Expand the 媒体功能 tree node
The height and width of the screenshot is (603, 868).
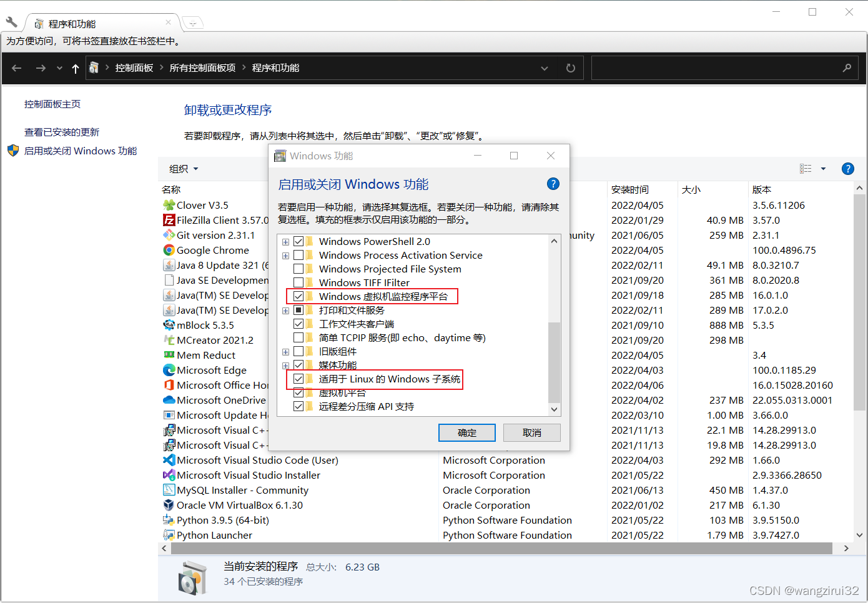click(x=286, y=365)
